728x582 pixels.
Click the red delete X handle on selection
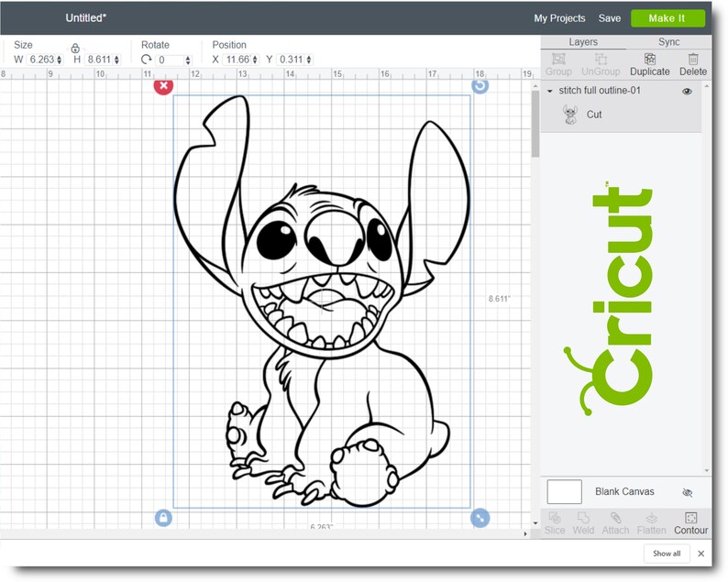pos(163,86)
